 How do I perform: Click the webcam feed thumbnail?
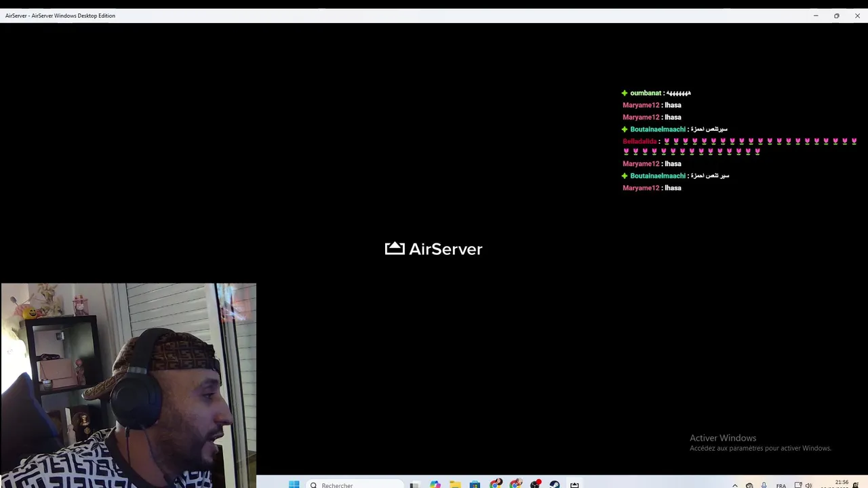129,386
